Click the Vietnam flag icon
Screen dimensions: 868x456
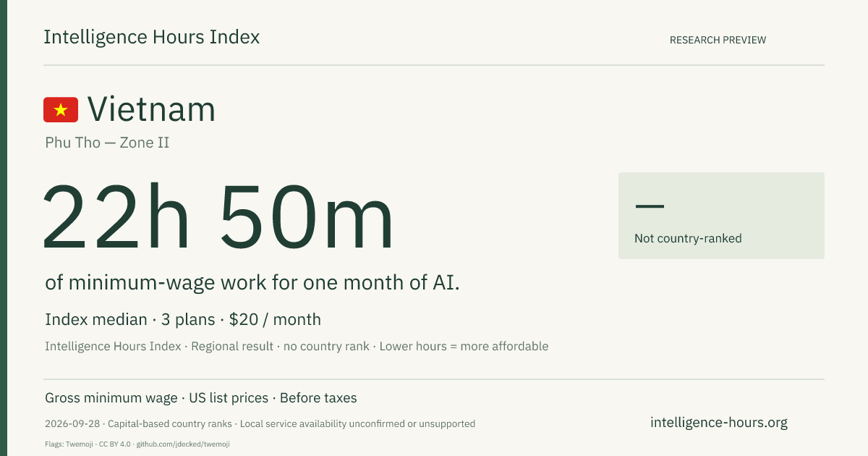point(61,109)
